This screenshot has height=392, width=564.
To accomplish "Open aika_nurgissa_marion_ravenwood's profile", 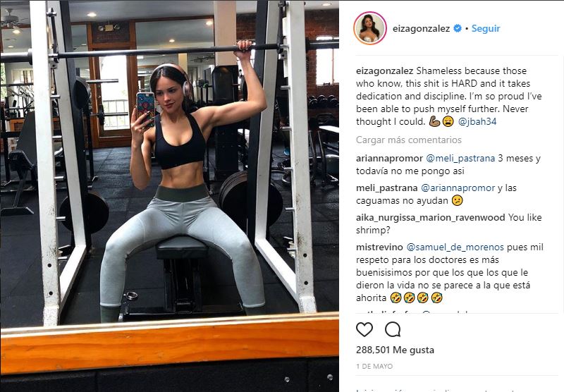I will 431,217.
